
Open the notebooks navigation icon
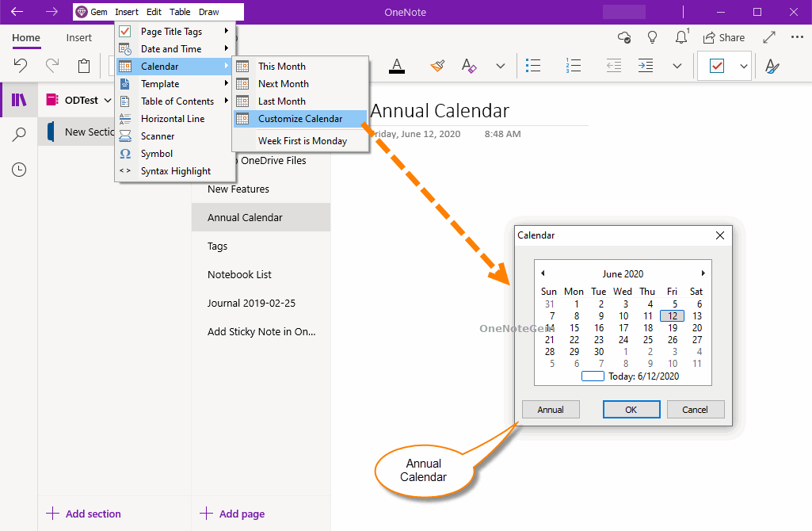tap(19, 100)
